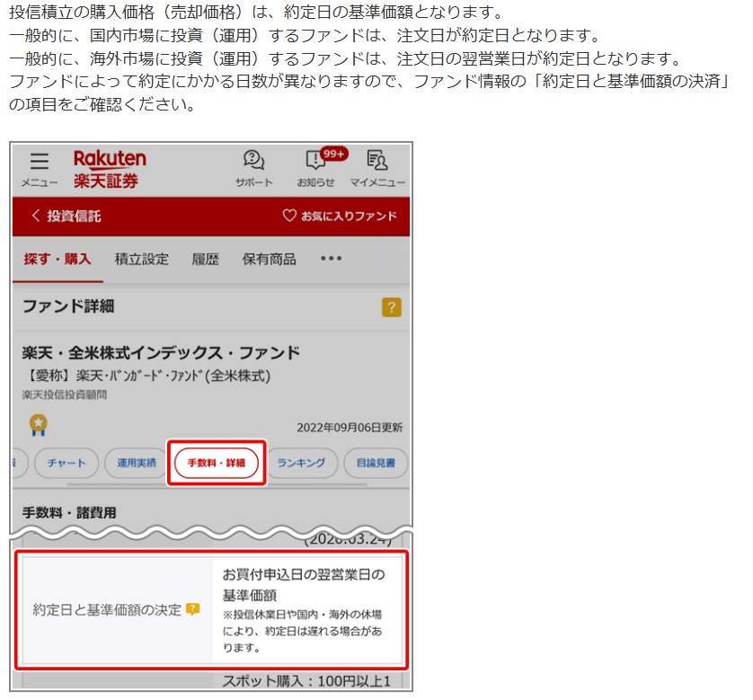Viewport: 753px width, 700px height.
Task: Toggle the heart お気に入りファンド favorite
Action: coord(339,217)
